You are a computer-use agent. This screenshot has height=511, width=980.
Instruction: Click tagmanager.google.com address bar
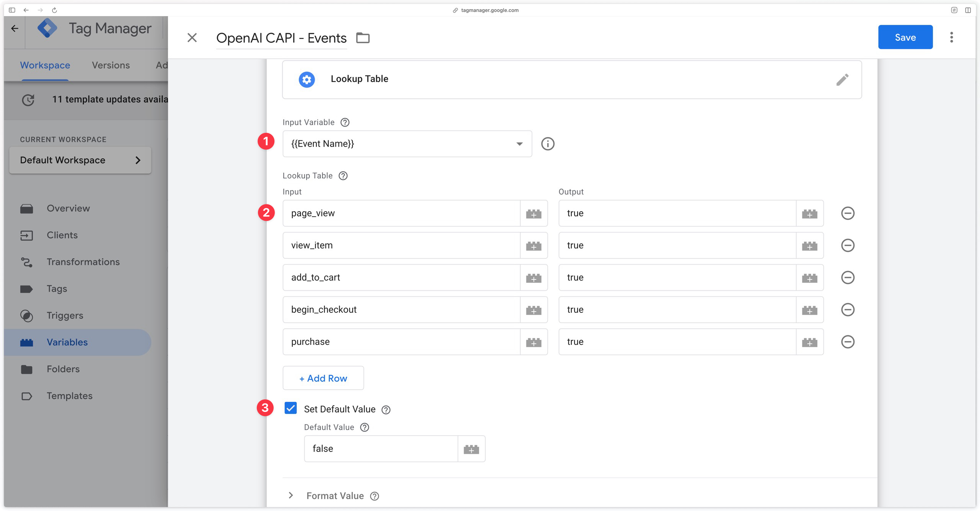coord(485,10)
